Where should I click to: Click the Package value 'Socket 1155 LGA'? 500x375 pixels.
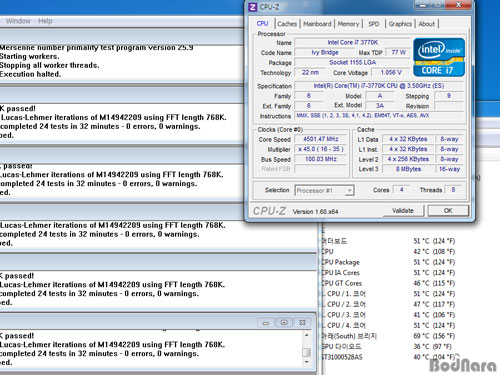[x=352, y=62]
